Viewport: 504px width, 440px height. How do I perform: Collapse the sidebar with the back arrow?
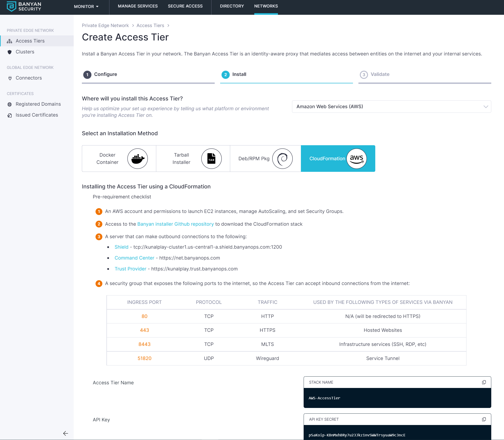coord(66,433)
